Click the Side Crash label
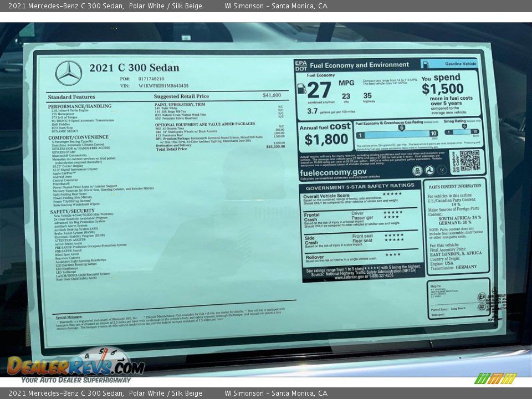 311,240
